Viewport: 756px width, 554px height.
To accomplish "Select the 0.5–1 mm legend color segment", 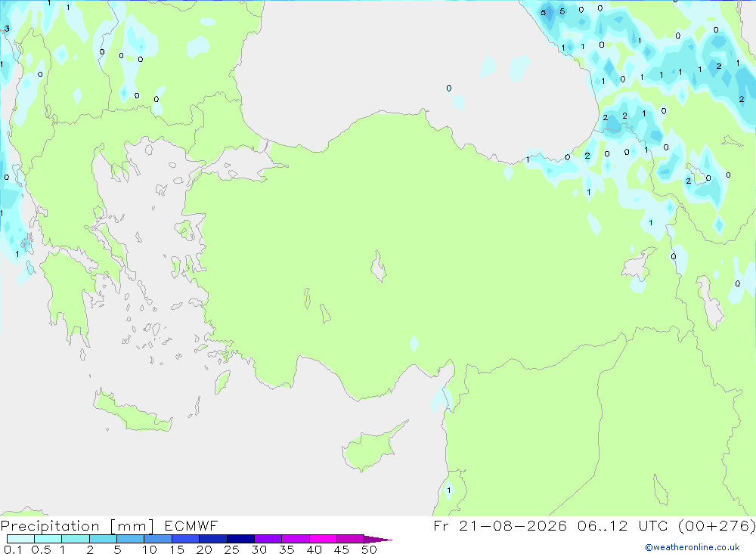I will tap(48, 539).
